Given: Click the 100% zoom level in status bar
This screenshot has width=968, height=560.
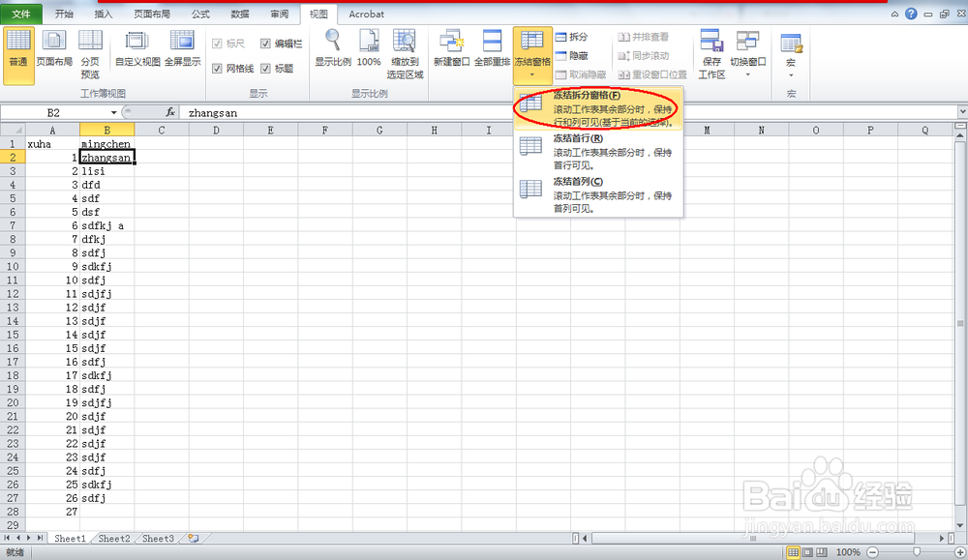Looking at the screenshot, I should (848, 552).
